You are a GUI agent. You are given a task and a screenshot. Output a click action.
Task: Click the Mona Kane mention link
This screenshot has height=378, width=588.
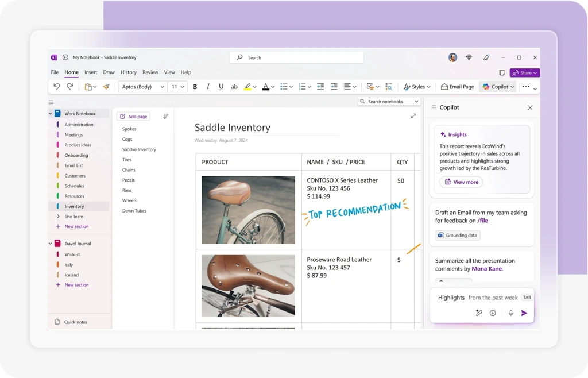pyautogui.click(x=486, y=268)
